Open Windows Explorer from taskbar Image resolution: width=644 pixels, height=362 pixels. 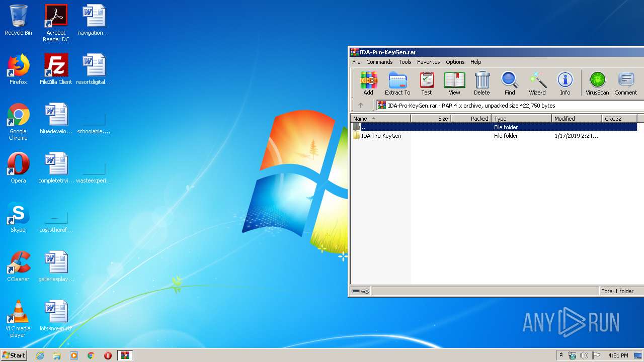point(57,355)
